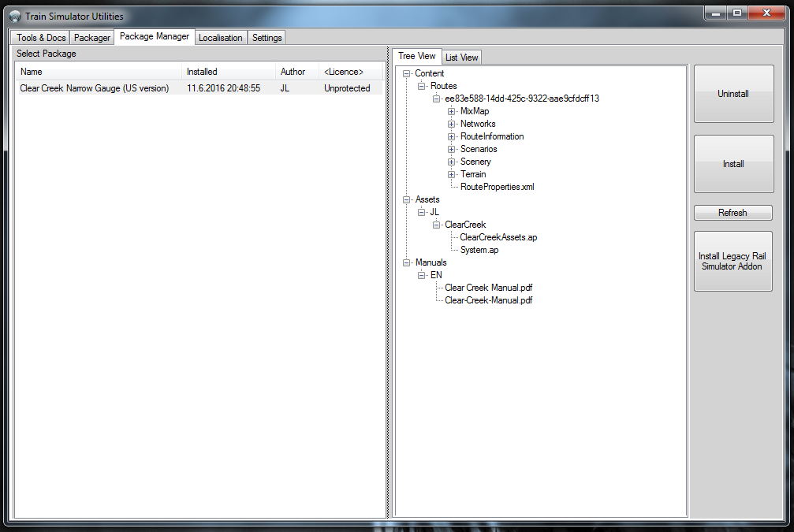Expand the Scenarios folder node

coord(451,149)
